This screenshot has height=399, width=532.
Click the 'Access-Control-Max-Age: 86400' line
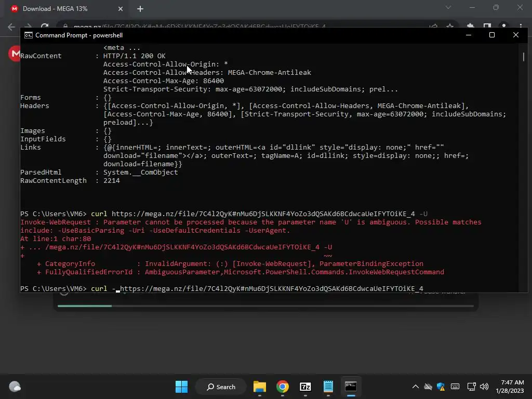tap(164, 81)
